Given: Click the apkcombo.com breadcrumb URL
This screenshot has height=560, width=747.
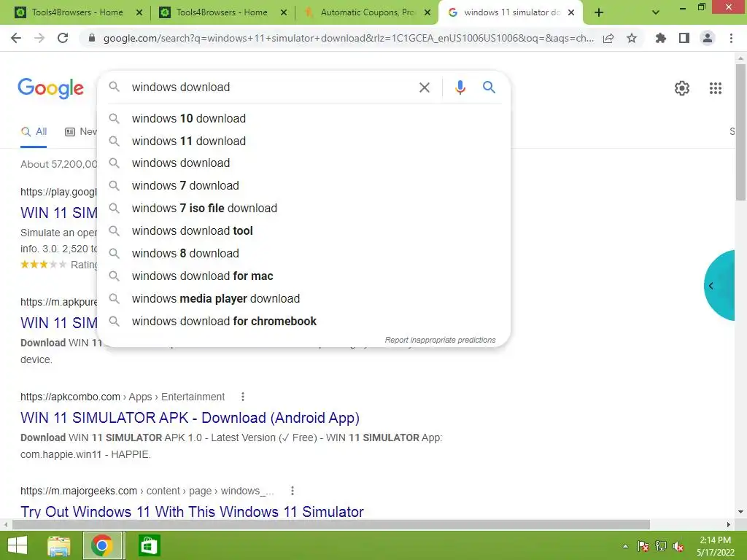Looking at the screenshot, I should (123, 397).
